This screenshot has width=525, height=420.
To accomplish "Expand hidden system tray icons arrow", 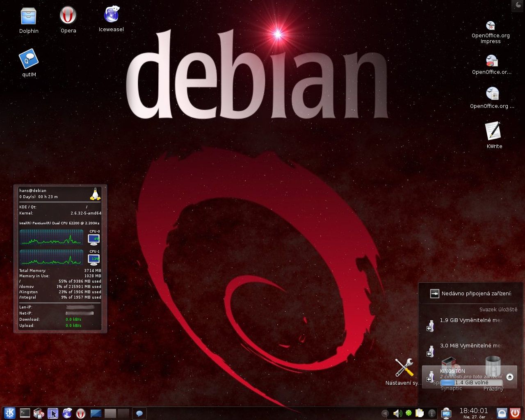I will 385,413.
